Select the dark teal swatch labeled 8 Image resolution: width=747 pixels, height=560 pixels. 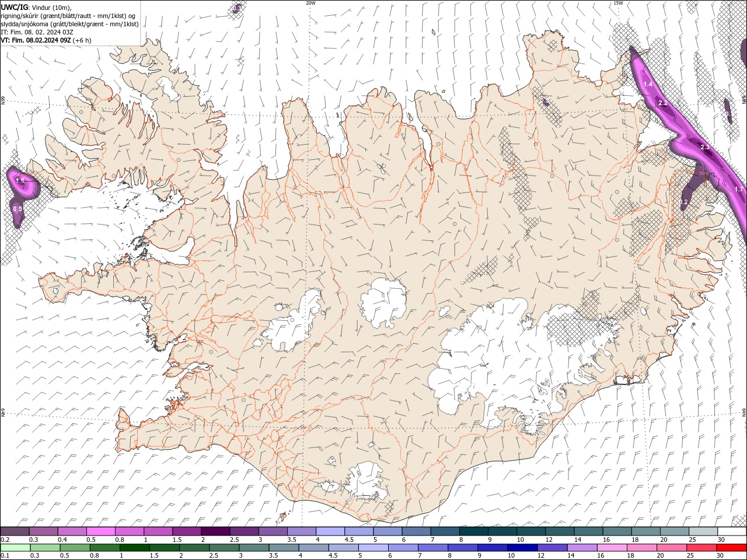coord(473,531)
